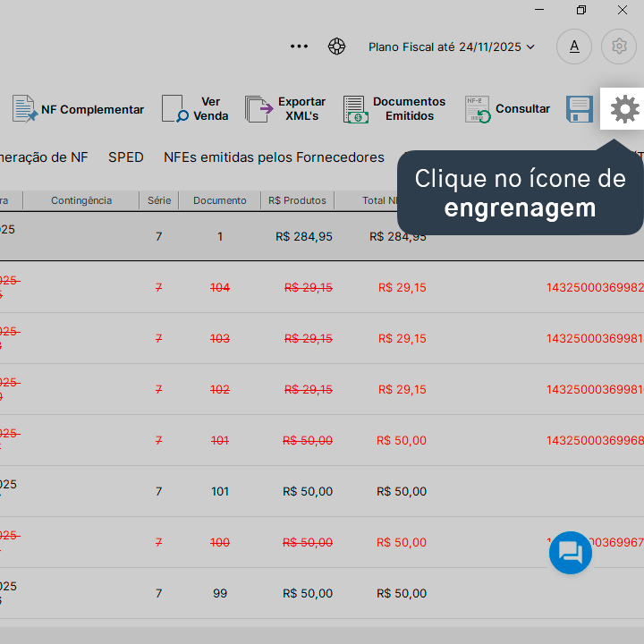Screen dimensions: 644x644
Task: Click the Exportar XML's label
Action: pos(302,109)
